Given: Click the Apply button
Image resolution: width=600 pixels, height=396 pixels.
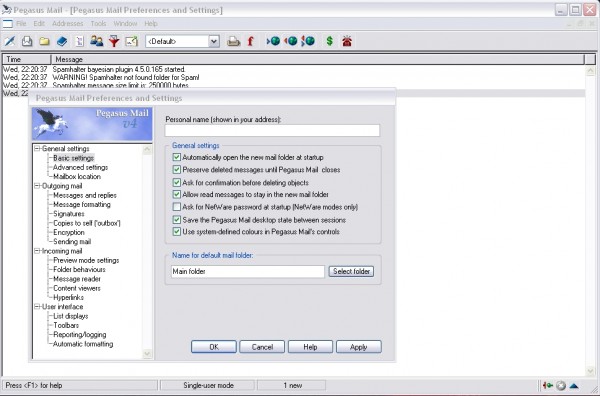Looking at the screenshot, I should (359, 347).
